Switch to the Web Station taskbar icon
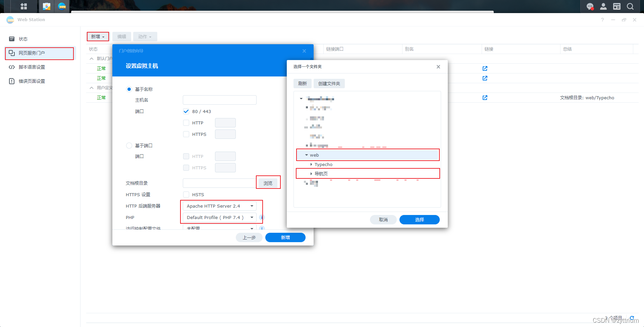The width and height of the screenshot is (644, 327). click(62, 6)
